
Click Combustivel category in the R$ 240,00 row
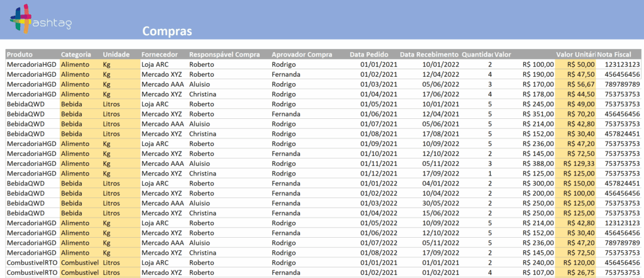tap(80, 262)
